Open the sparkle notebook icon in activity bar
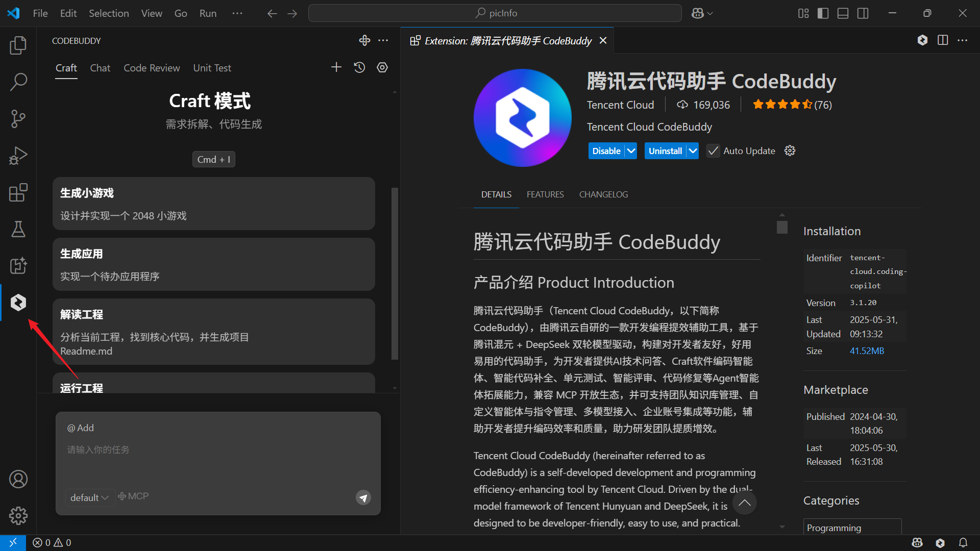 [x=18, y=266]
